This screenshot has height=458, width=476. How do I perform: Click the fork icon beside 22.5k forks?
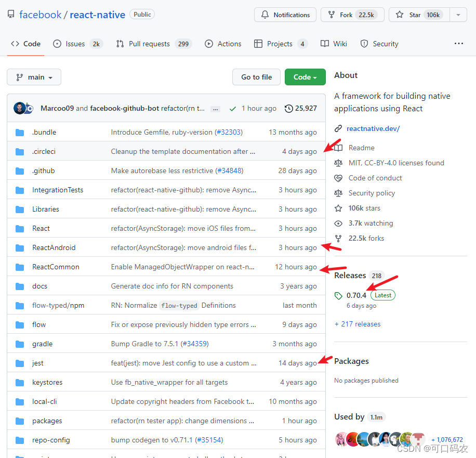[x=338, y=239]
